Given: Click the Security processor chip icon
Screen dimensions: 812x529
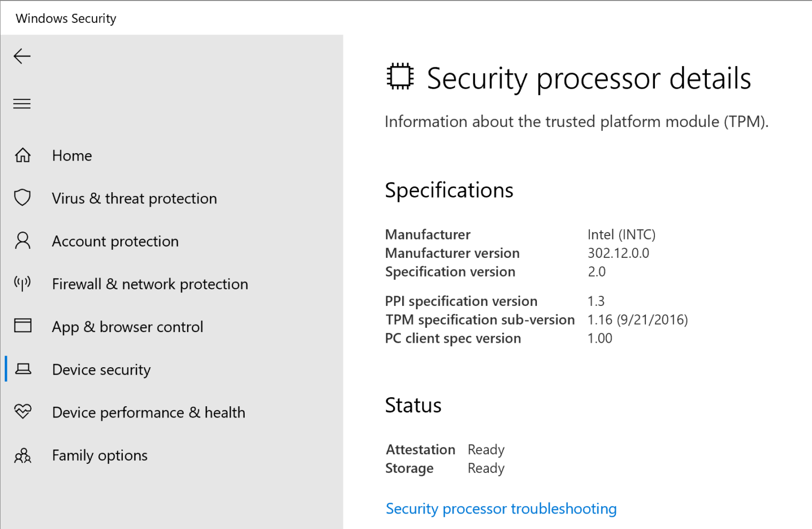Looking at the screenshot, I should [x=400, y=76].
